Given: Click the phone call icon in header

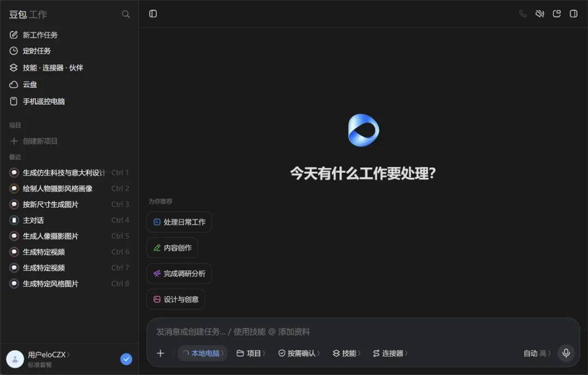Looking at the screenshot, I should (523, 14).
